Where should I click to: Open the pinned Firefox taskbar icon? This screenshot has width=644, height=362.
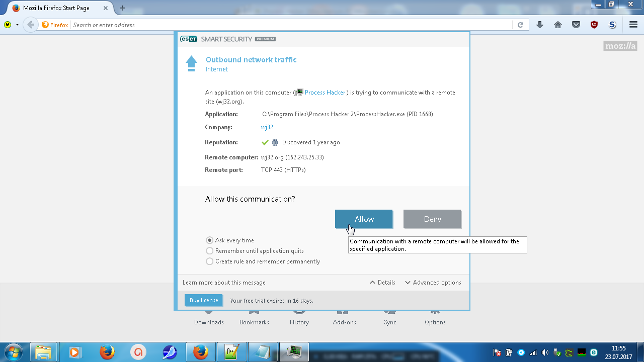click(106, 352)
